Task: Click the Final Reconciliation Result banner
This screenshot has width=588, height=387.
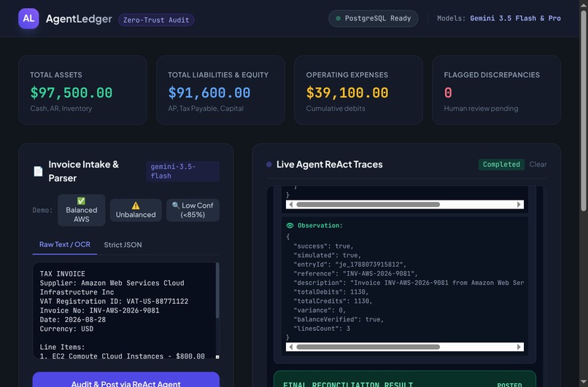Action: [x=405, y=379]
